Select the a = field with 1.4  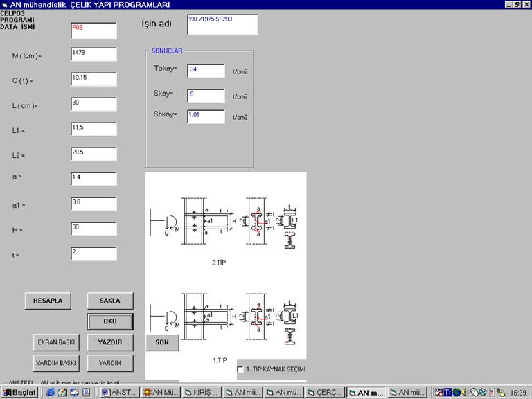coord(94,179)
